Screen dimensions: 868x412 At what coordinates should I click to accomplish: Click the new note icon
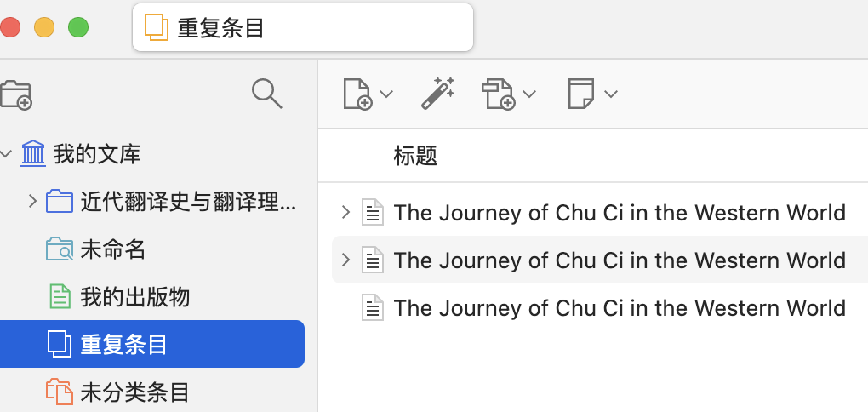[580, 94]
